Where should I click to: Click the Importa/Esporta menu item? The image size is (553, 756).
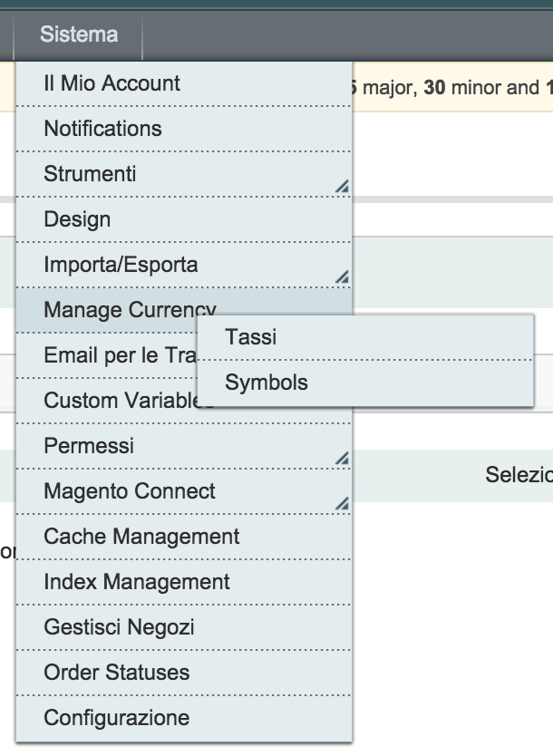(x=121, y=265)
